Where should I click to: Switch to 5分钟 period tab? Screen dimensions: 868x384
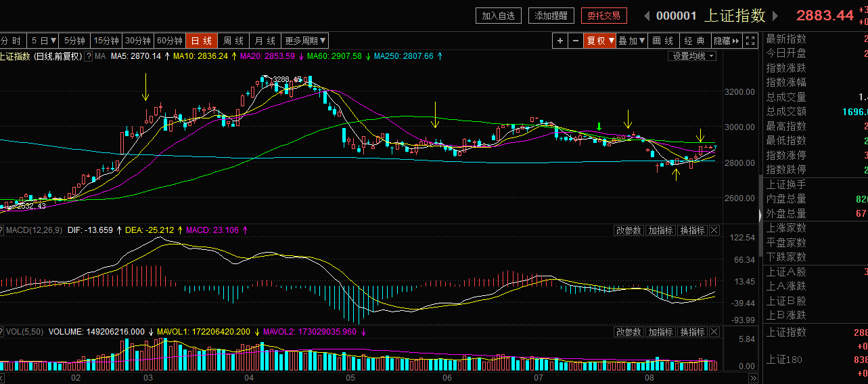point(75,41)
